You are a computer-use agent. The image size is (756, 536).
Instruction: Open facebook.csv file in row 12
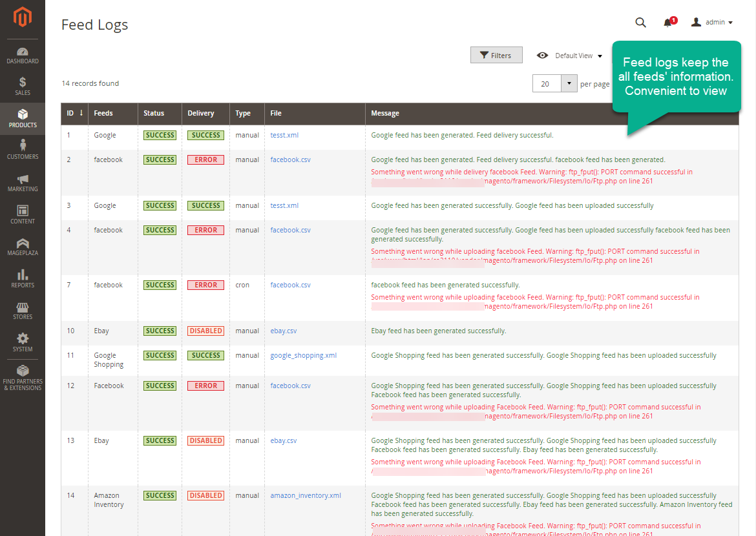click(x=290, y=386)
